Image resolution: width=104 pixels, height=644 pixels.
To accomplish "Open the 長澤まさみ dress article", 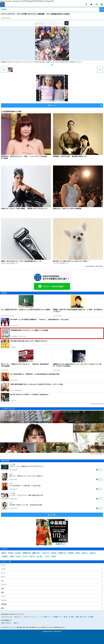I will coord(78,187).
